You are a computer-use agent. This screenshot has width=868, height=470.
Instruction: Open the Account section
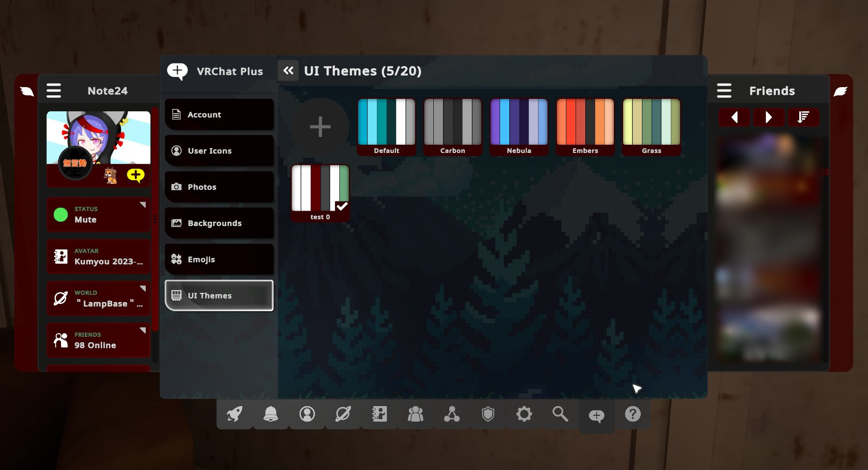coord(219,114)
